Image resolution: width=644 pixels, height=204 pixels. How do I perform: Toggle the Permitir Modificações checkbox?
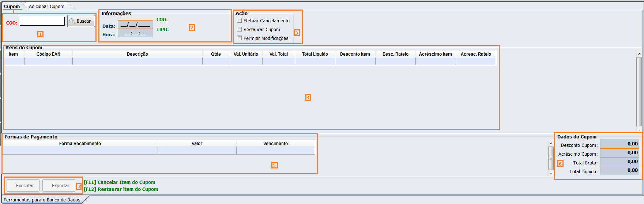click(240, 38)
